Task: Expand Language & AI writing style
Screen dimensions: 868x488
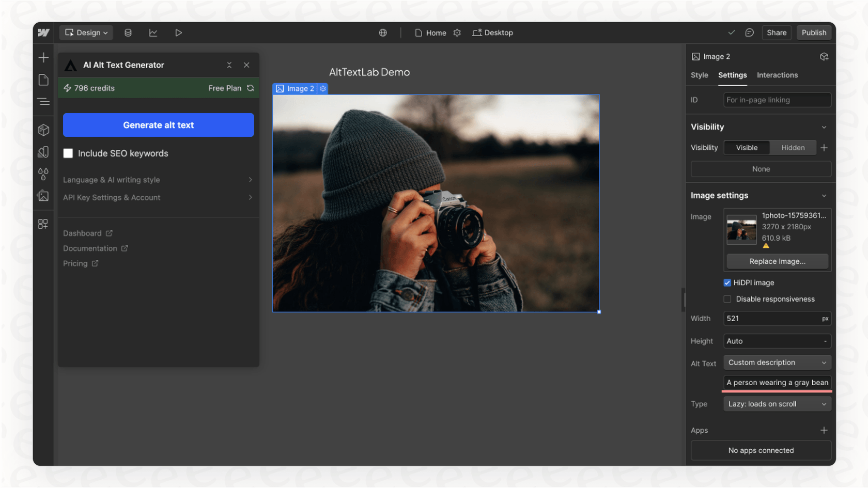Action: [x=158, y=180]
